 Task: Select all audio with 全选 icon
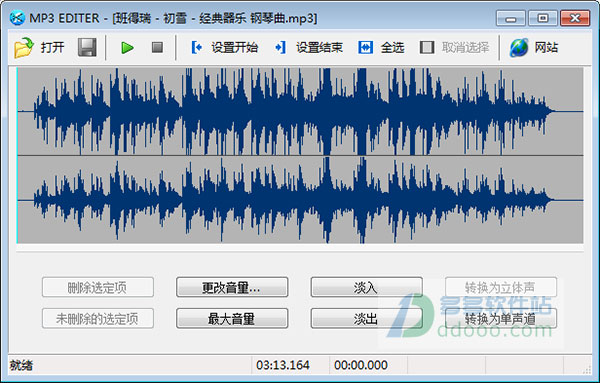(365, 47)
